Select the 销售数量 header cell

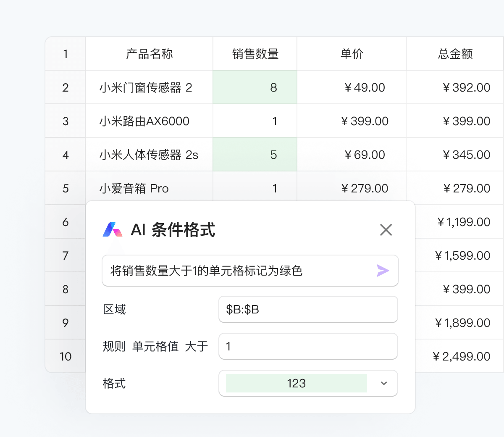[x=255, y=53]
